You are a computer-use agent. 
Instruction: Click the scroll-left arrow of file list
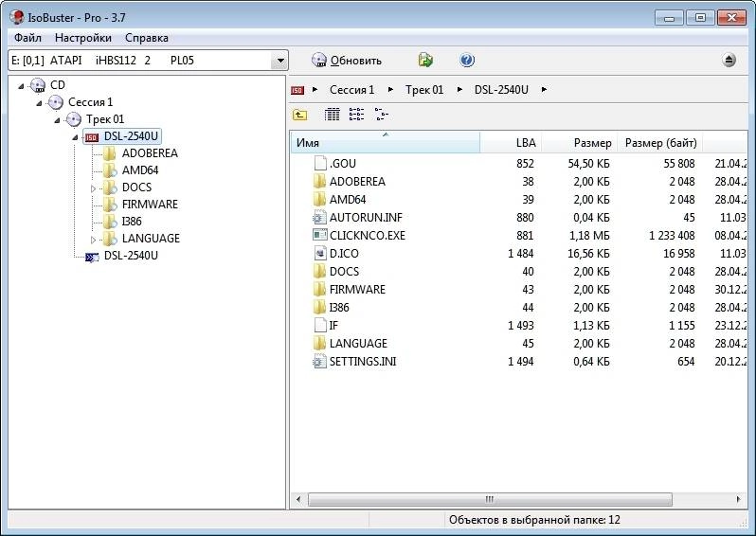[298, 499]
